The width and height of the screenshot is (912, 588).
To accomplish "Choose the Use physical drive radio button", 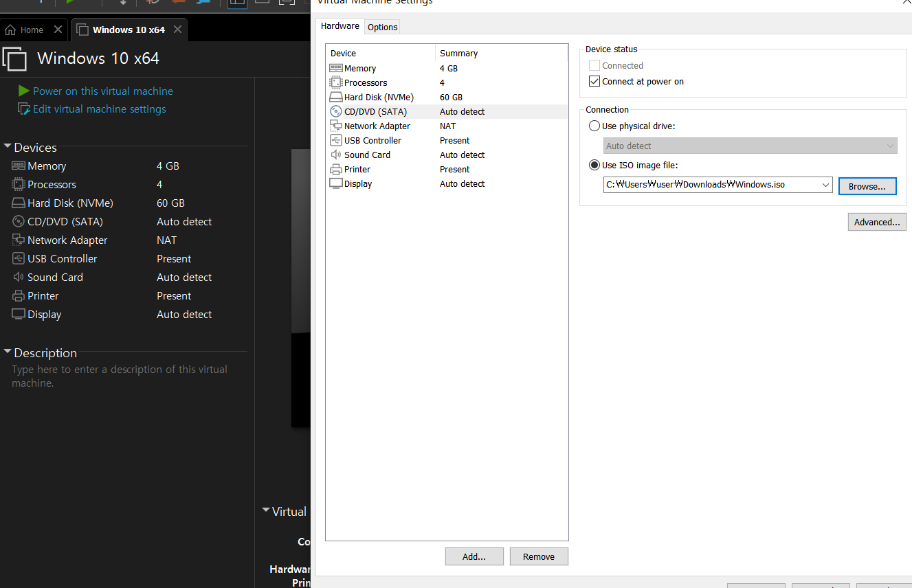I will pyautogui.click(x=594, y=126).
